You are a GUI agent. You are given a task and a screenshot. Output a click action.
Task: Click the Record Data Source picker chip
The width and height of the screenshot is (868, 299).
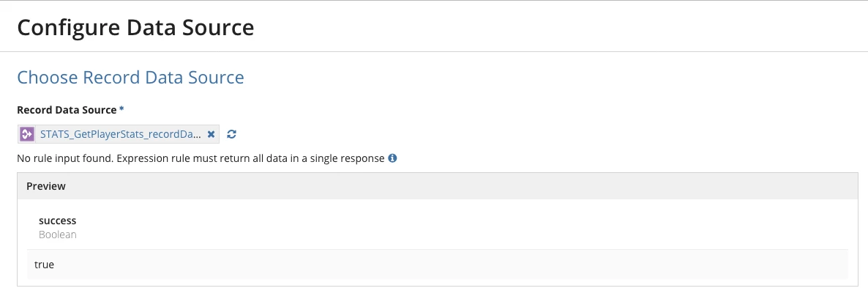(119, 134)
